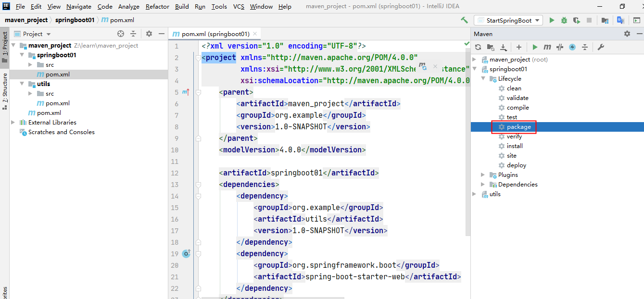Click the gutter icon on line 19

point(186,253)
